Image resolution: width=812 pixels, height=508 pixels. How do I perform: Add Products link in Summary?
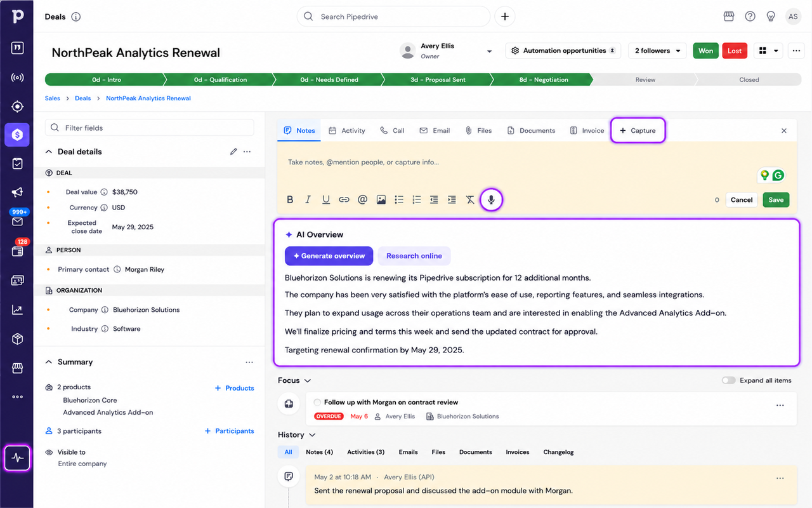[x=234, y=388]
